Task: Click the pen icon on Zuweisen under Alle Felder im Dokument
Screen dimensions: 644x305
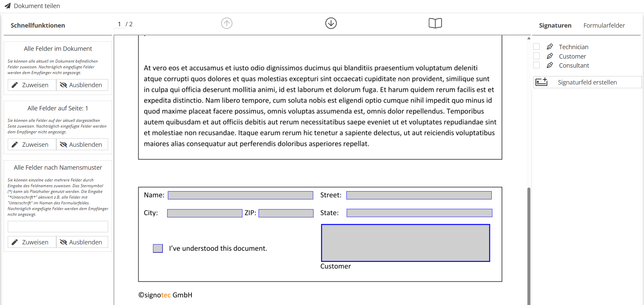Action: pyautogui.click(x=14, y=85)
